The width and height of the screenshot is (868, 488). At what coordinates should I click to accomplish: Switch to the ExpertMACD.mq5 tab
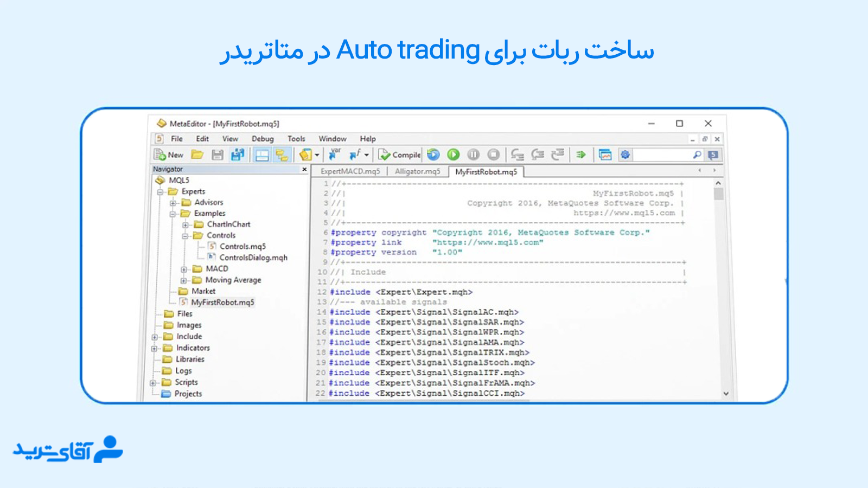pos(350,171)
